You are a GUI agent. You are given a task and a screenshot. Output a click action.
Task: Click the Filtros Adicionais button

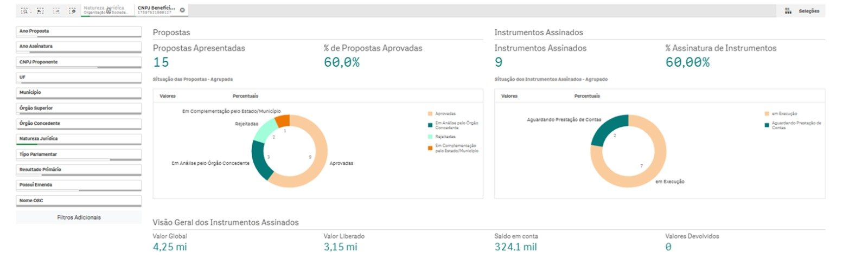pos(79,217)
